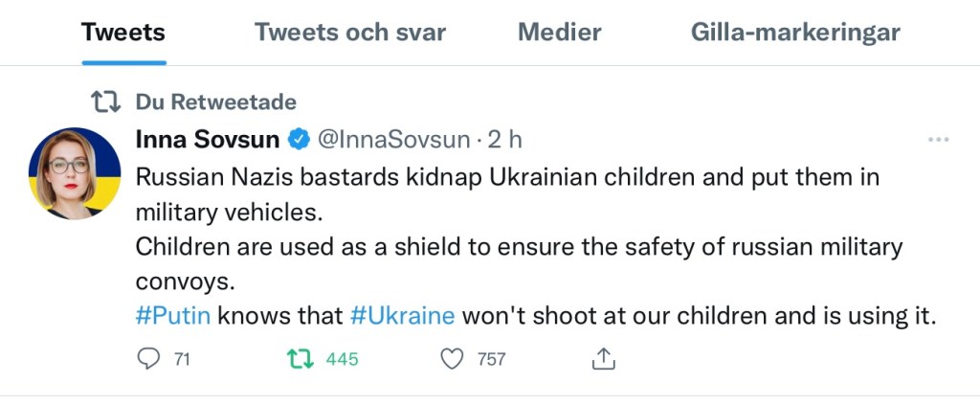Viewport: 980px width, 405px height.
Task: Open the 2 h timestamp link
Action: pos(504,140)
